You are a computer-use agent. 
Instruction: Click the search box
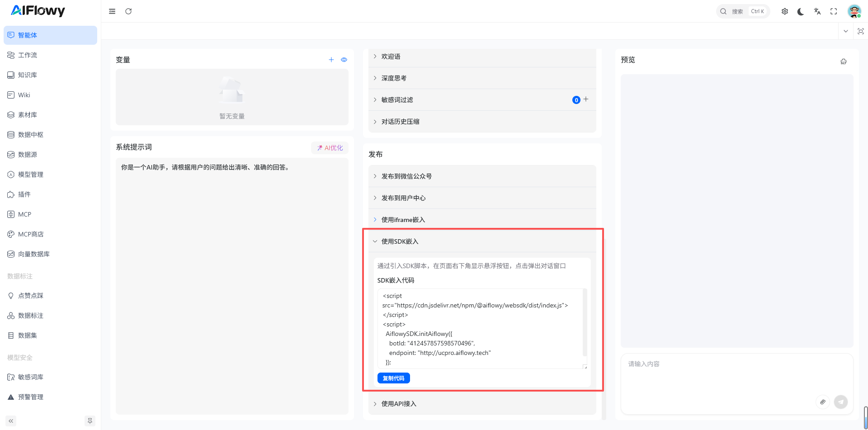743,11
